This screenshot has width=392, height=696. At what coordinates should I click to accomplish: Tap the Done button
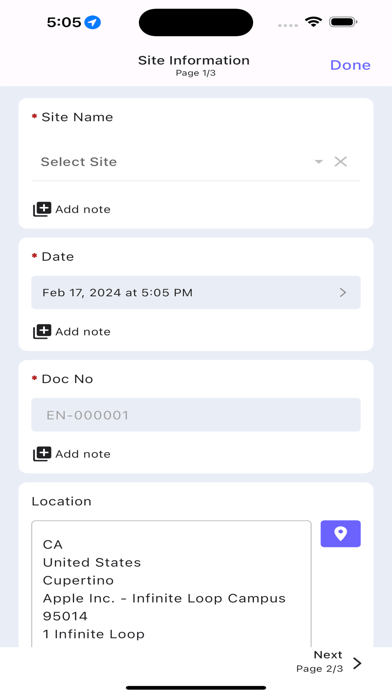pos(350,65)
